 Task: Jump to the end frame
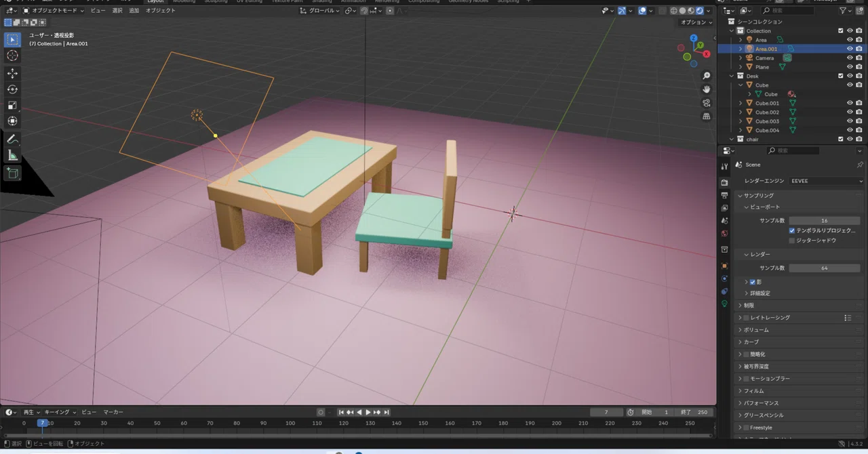(x=387, y=412)
